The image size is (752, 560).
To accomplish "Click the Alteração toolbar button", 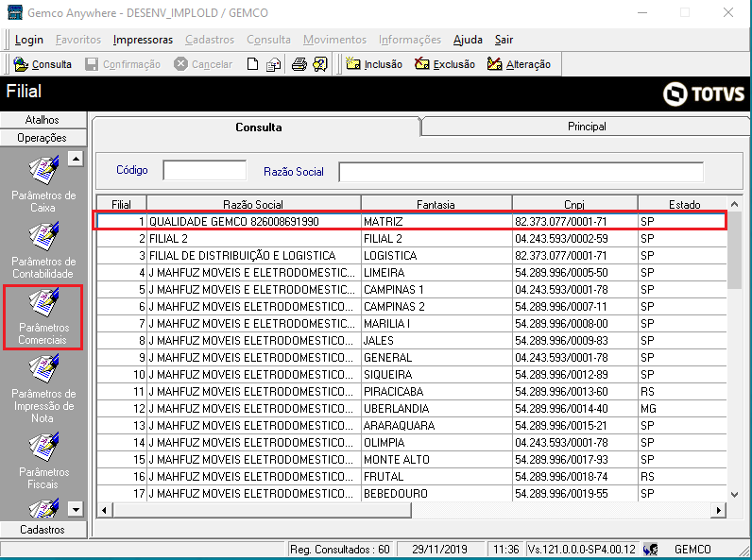I will coord(519,64).
